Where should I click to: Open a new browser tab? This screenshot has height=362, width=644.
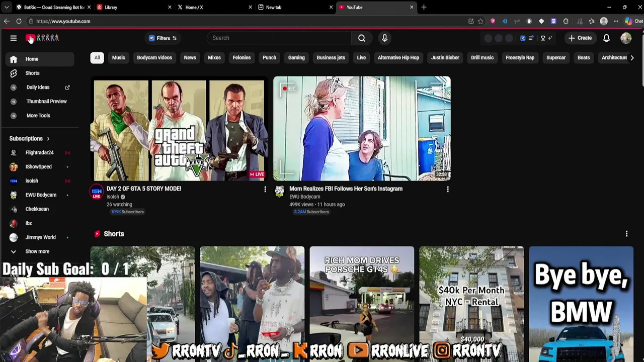424,7
